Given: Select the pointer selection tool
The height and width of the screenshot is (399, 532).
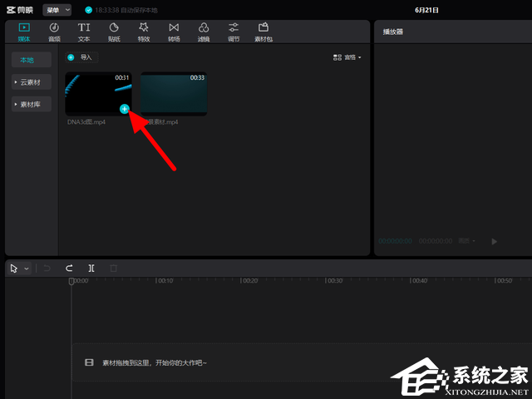Looking at the screenshot, I should 14,268.
